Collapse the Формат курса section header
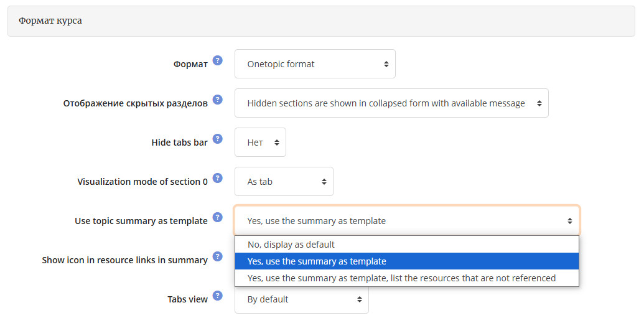This screenshot has height=318, width=644. [321, 21]
